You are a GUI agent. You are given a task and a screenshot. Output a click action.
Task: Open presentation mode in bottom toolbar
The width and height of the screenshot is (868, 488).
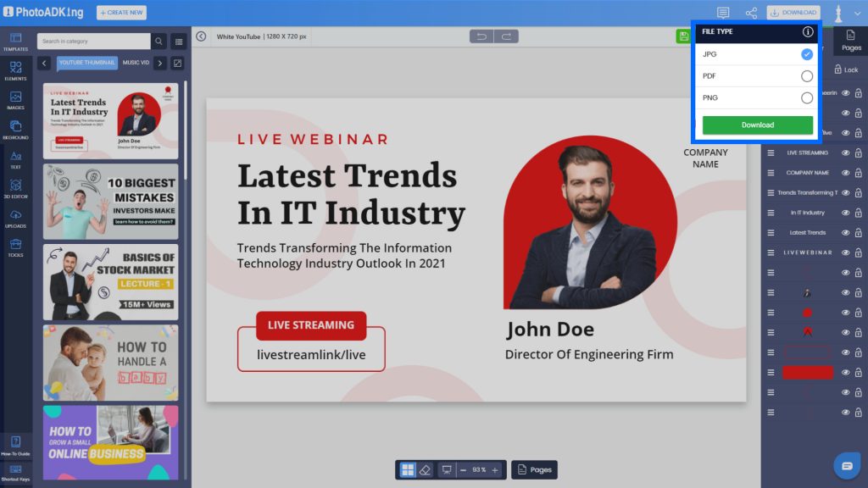(446, 469)
